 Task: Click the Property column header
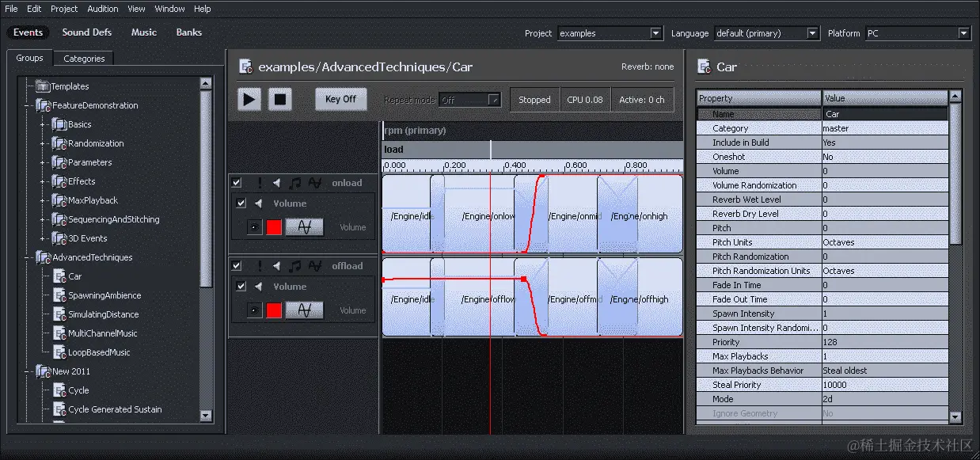pyautogui.click(x=759, y=98)
